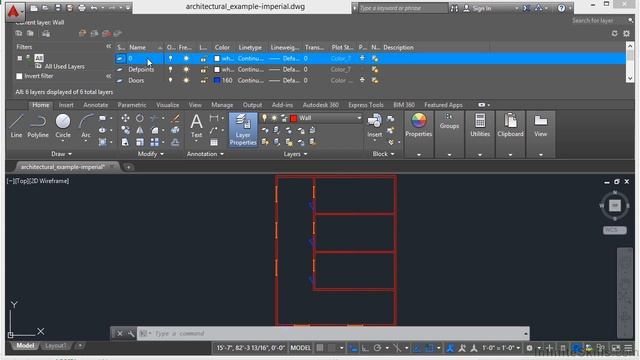This screenshot has width=640, height=360.
Task: Select the Text annotation tool
Action: tap(196, 126)
